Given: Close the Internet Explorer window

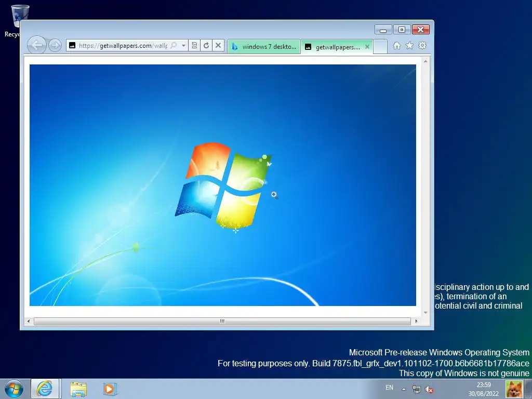Looking at the screenshot, I should (x=421, y=30).
